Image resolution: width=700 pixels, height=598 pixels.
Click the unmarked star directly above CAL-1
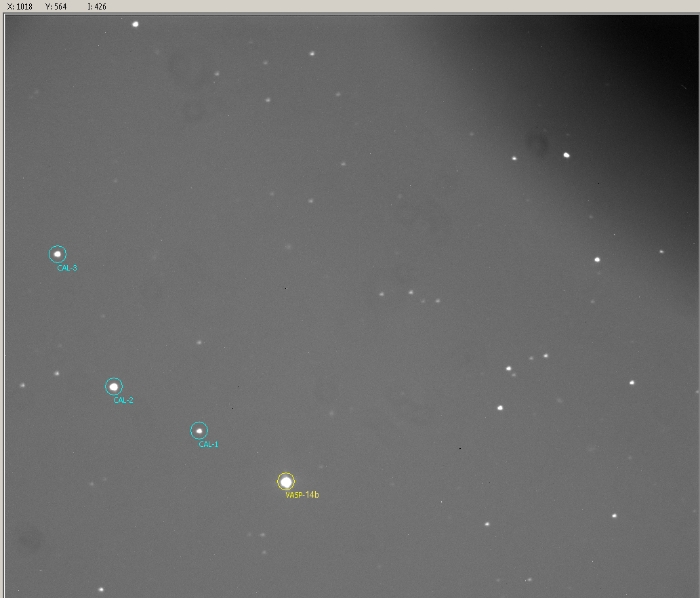point(199,342)
